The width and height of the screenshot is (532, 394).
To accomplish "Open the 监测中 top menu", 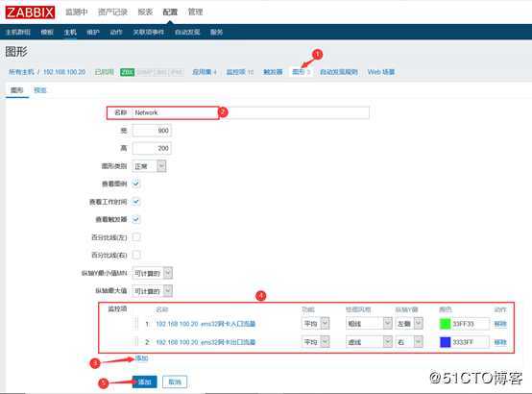I will [x=77, y=12].
